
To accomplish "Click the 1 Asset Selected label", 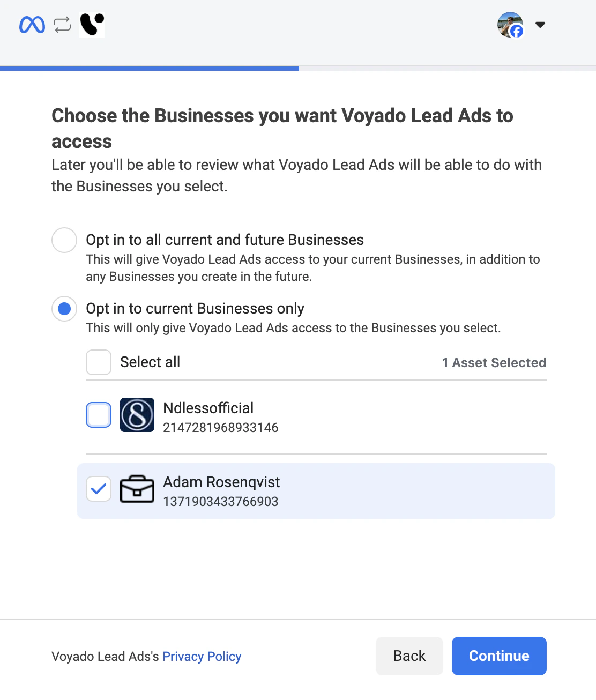I will [x=494, y=362].
